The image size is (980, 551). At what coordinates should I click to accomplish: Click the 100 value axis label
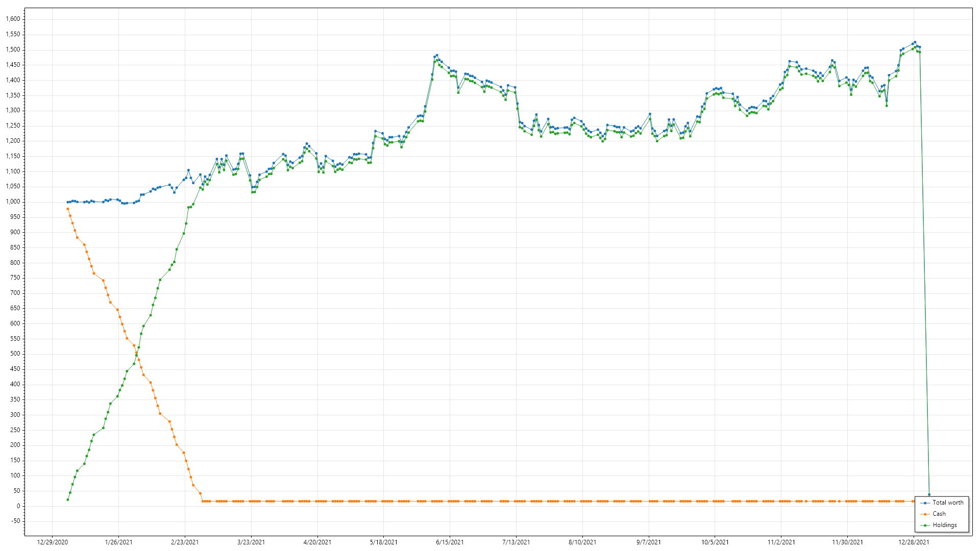click(x=15, y=475)
